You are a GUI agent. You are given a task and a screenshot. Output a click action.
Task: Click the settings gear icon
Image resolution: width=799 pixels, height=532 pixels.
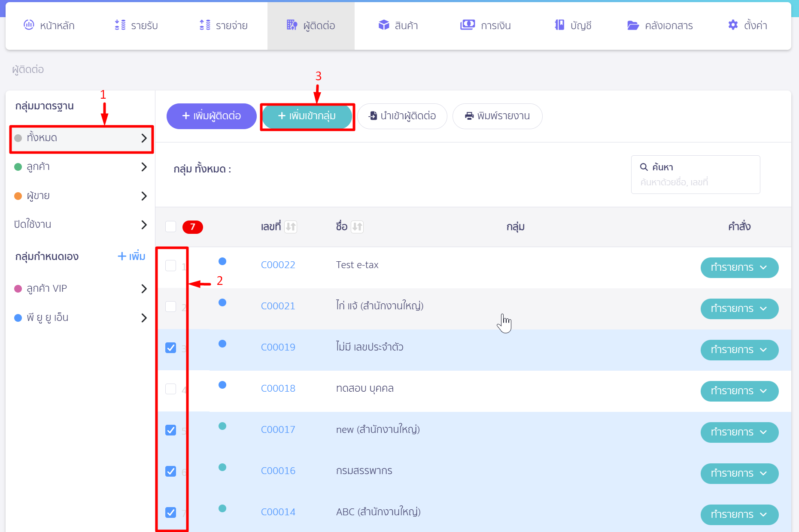pyautogui.click(x=733, y=25)
